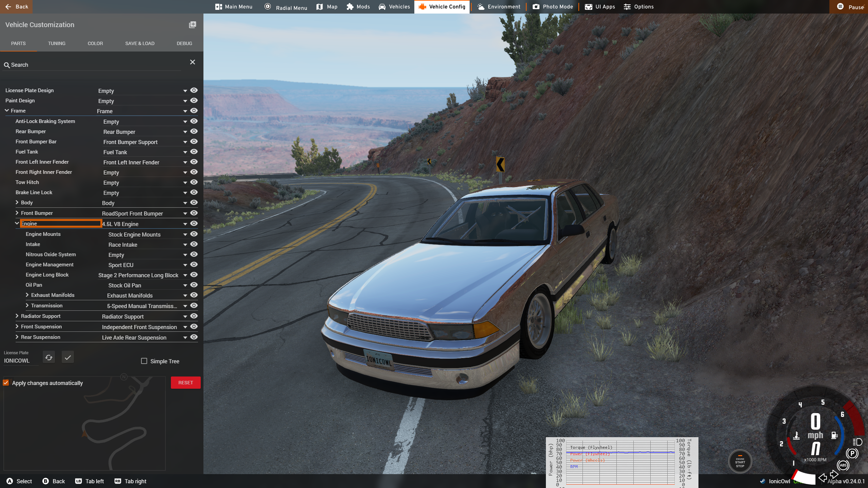Click the license plate regenerate icon

coord(49,357)
